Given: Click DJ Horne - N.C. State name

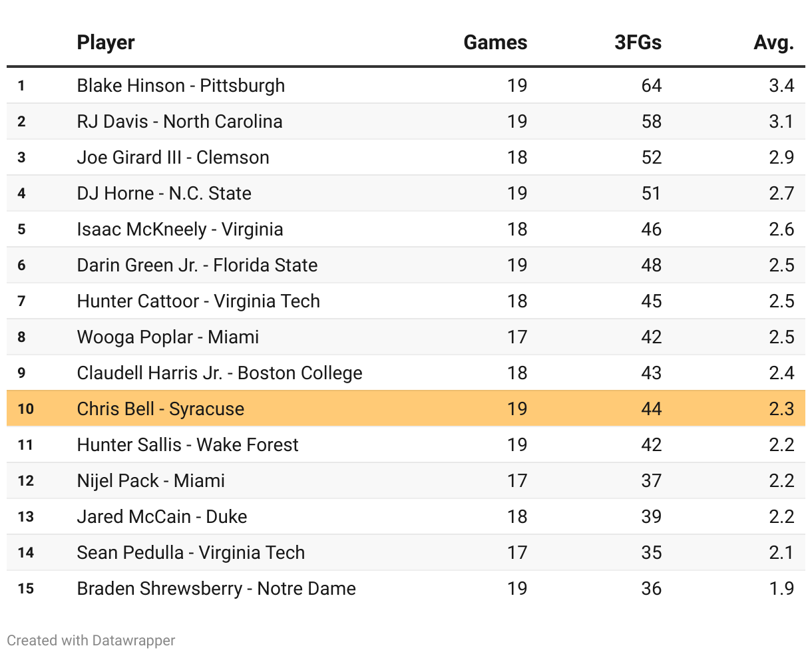Looking at the screenshot, I should 164,194.
